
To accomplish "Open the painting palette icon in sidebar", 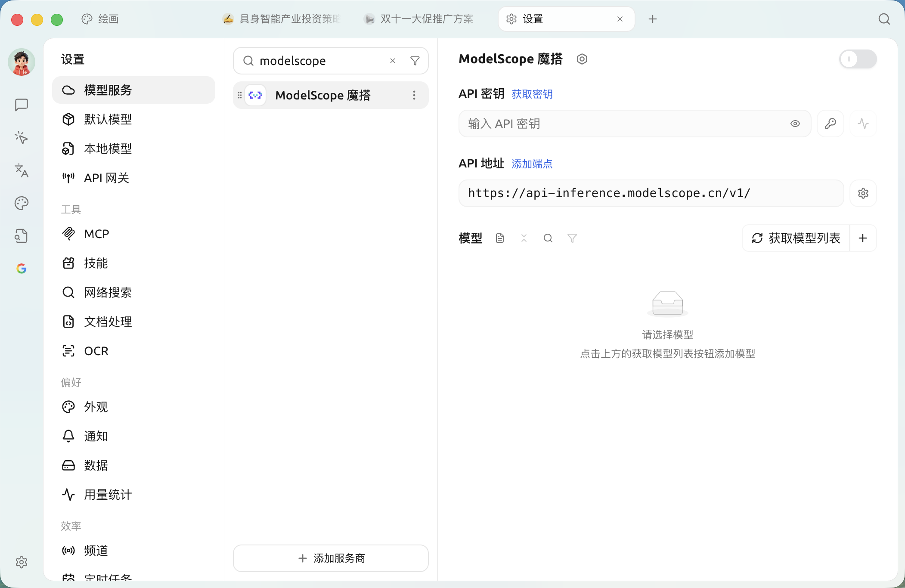I will point(22,203).
